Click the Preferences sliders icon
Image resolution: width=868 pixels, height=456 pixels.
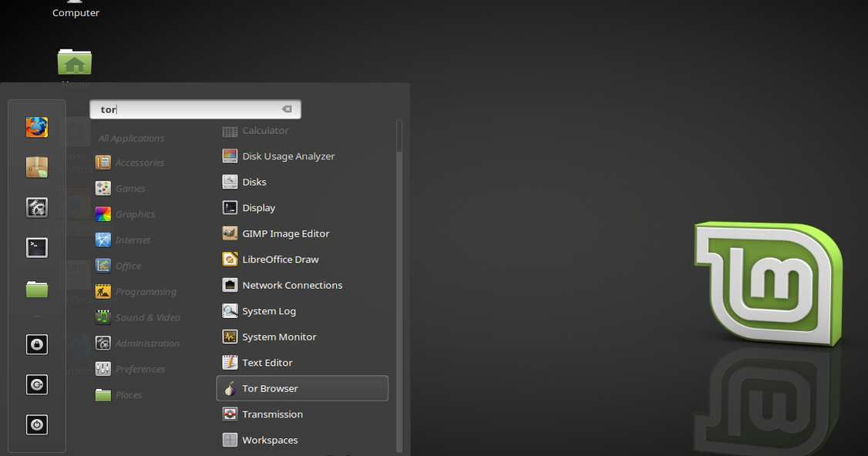tap(103, 369)
